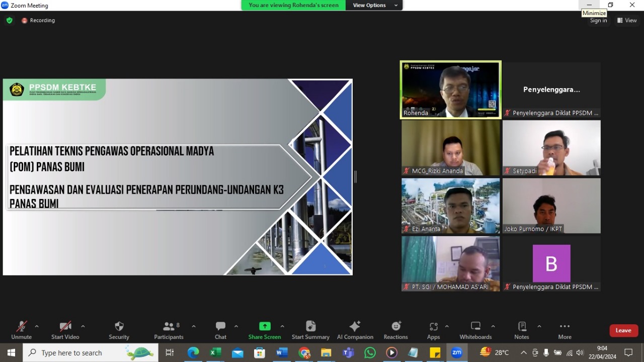Open the Participants panel
The width and height of the screenshot is (644, 362).
(x=169, y=330)
